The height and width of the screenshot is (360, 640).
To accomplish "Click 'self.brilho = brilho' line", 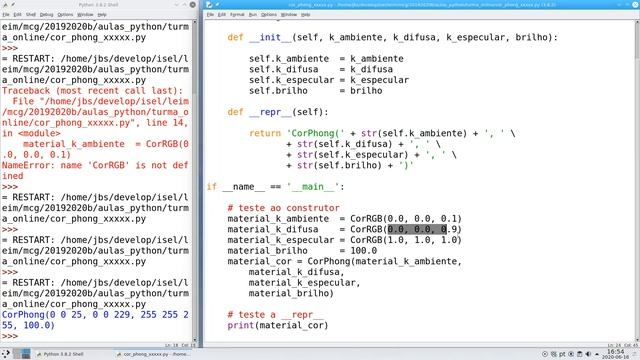I will tap(316, 91).
